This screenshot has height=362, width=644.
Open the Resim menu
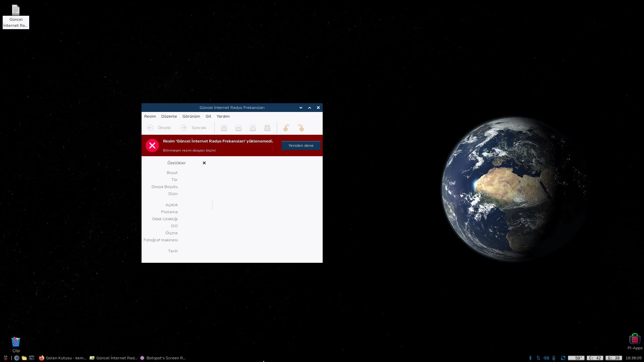(150, 116)
